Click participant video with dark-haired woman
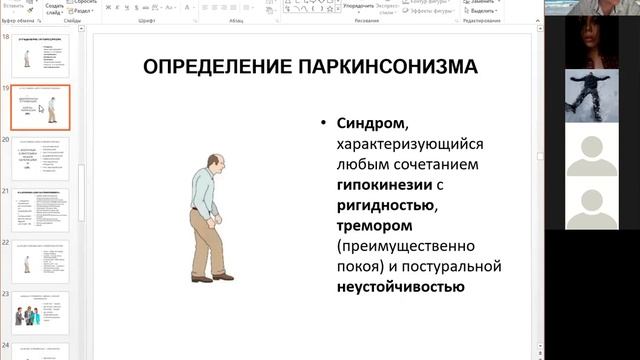 point(592,42)
